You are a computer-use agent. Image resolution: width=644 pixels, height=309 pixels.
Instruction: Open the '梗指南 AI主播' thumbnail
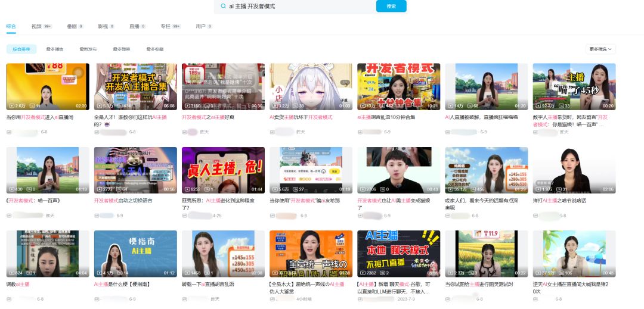pos(135,254)
